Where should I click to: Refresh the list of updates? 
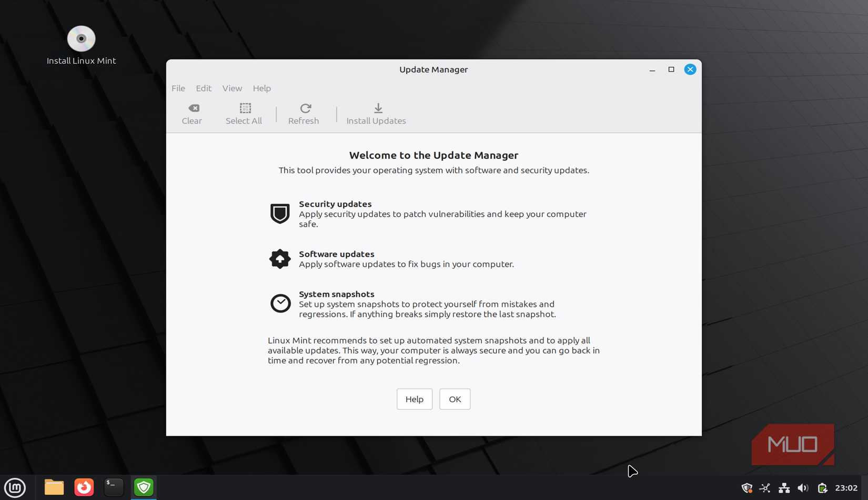[305, 108]
